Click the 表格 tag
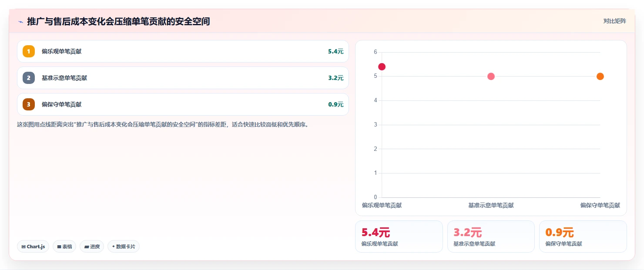The image size is (644, 270). point(64,247)
